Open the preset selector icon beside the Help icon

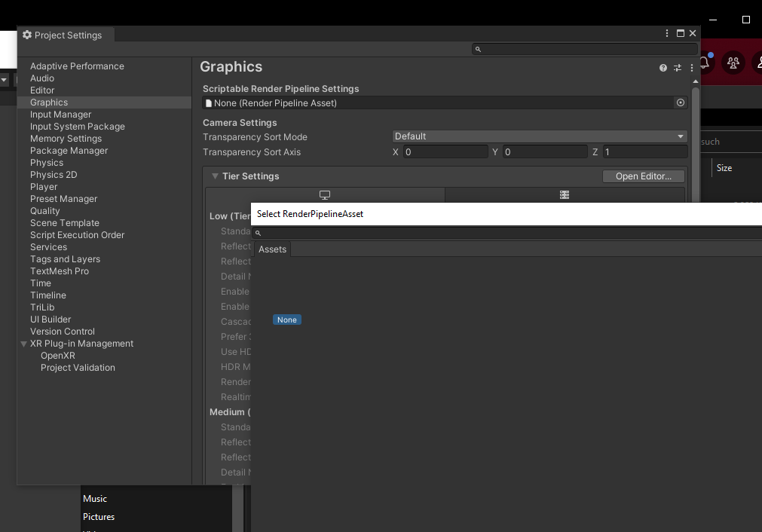tap(677, 68)
